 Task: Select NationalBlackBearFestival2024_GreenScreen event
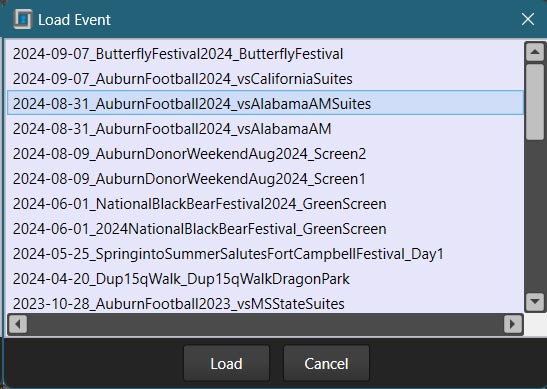(x=265, y=204)
